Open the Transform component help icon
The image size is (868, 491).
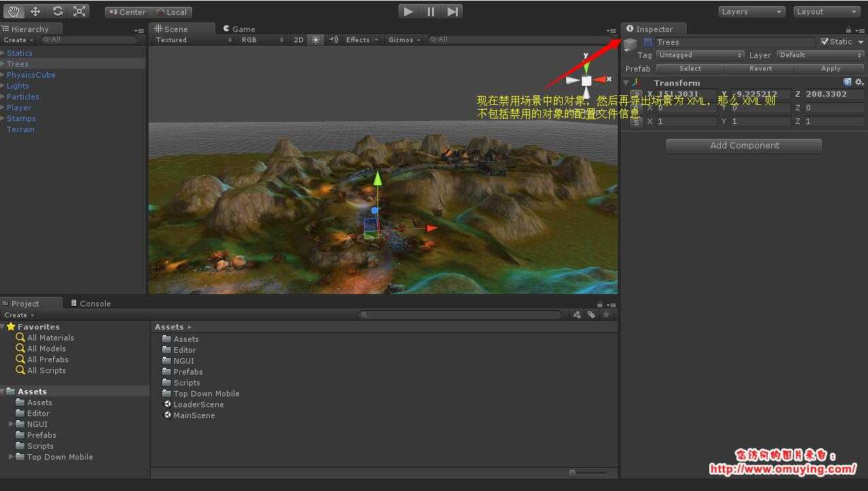(848, 82)
